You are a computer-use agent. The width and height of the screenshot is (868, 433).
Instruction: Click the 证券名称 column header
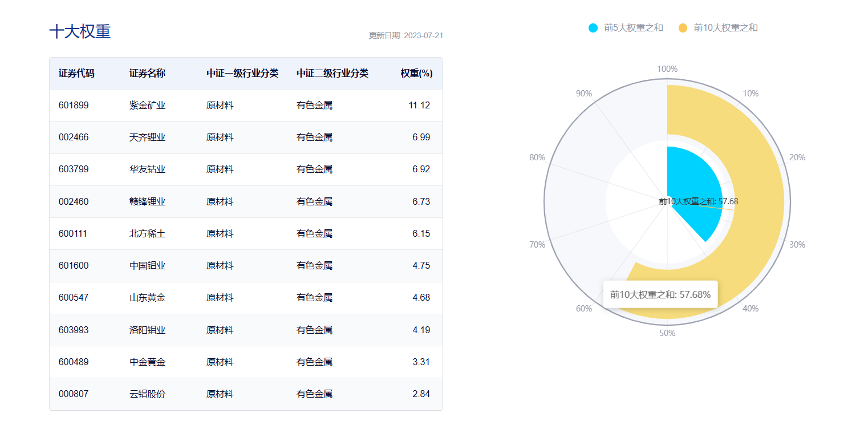click(x=147, y=74)
